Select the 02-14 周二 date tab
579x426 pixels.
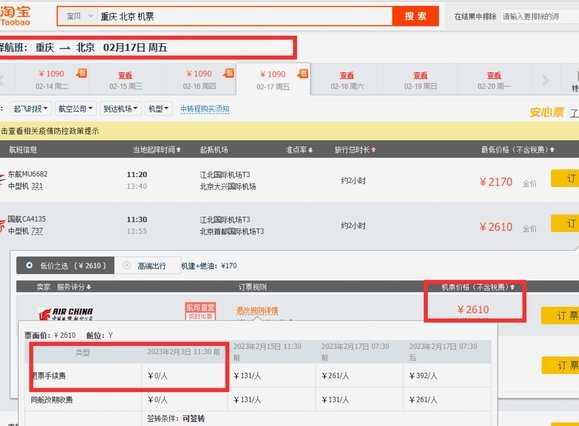click(x=52, y=79)
